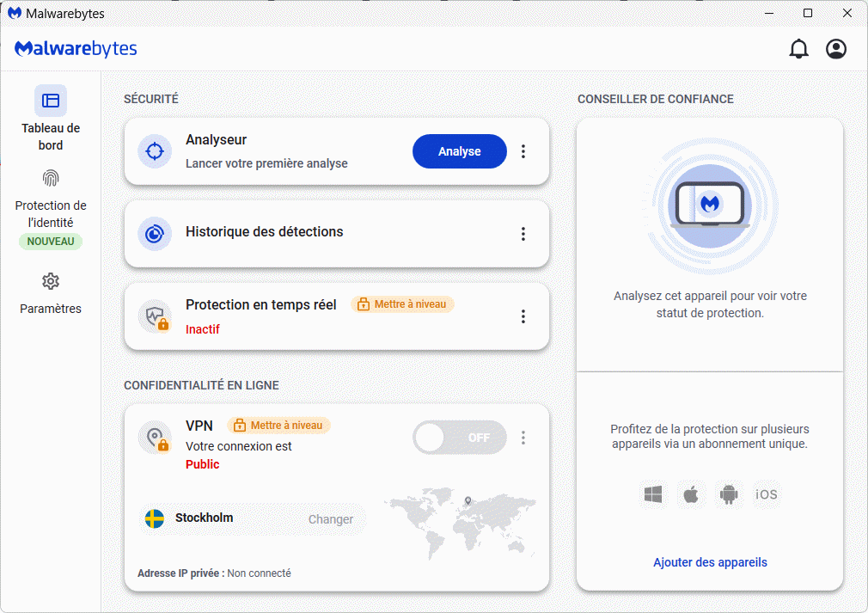
Task: Click the red Inactif status text
Action: click(x=203, y=329)
